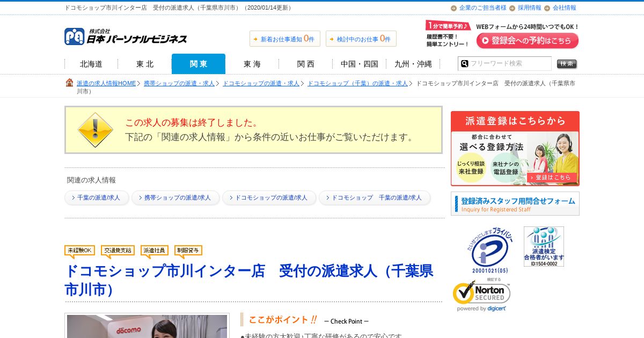Click bullet icon beside 採用情報

(x=513, y=8)
